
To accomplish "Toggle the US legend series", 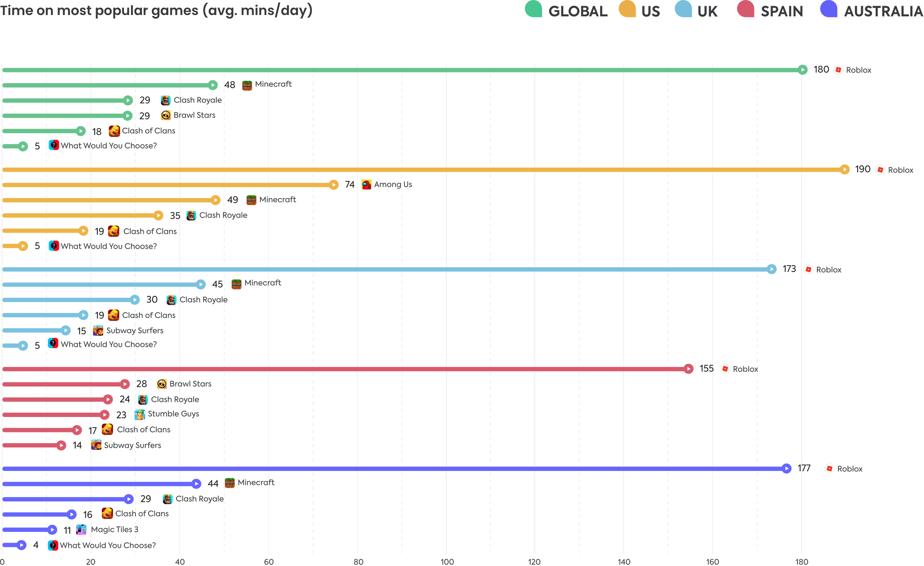I will 650,11.
